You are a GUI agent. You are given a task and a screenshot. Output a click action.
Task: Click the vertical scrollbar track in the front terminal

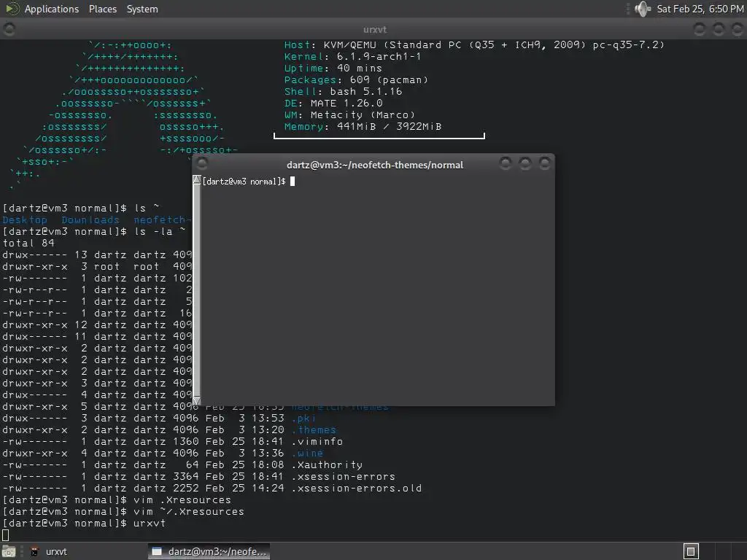tap(197, 290)
